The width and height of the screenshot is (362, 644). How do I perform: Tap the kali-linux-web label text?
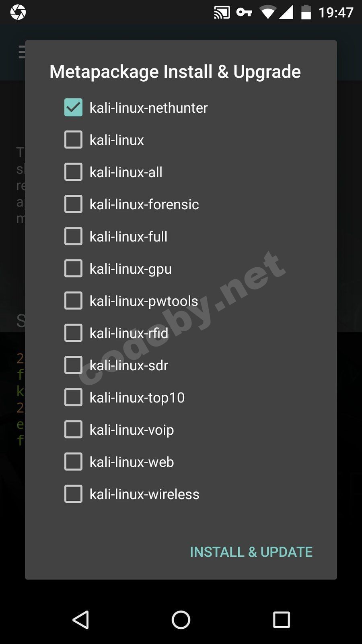tap(132, 462)
